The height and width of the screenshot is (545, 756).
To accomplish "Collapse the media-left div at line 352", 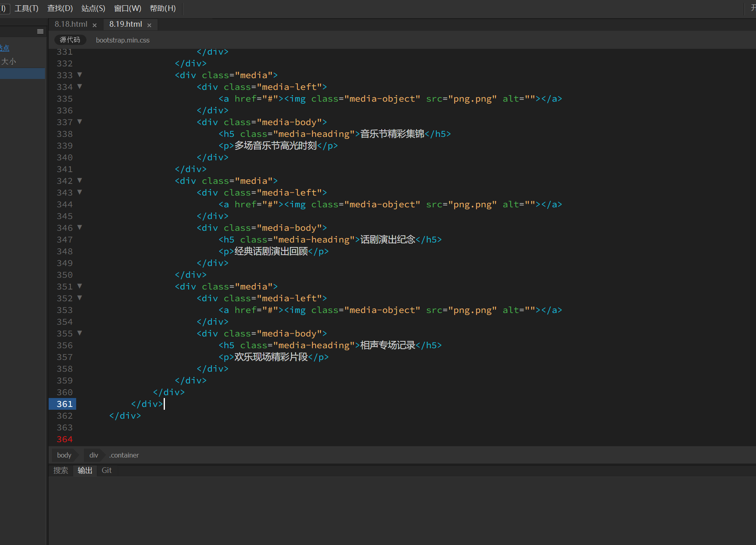I will pyautogui.click(x=80, y=298).
